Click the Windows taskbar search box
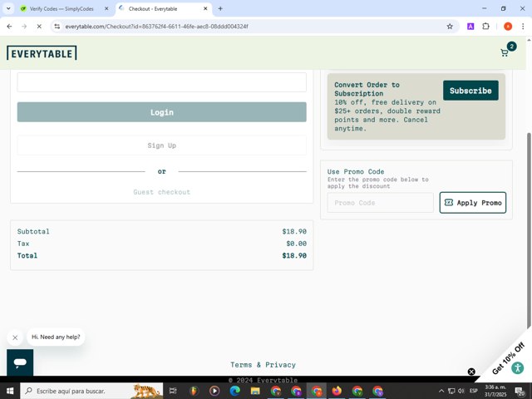Screen dimensions: 532x399 (x=91, y=391)
